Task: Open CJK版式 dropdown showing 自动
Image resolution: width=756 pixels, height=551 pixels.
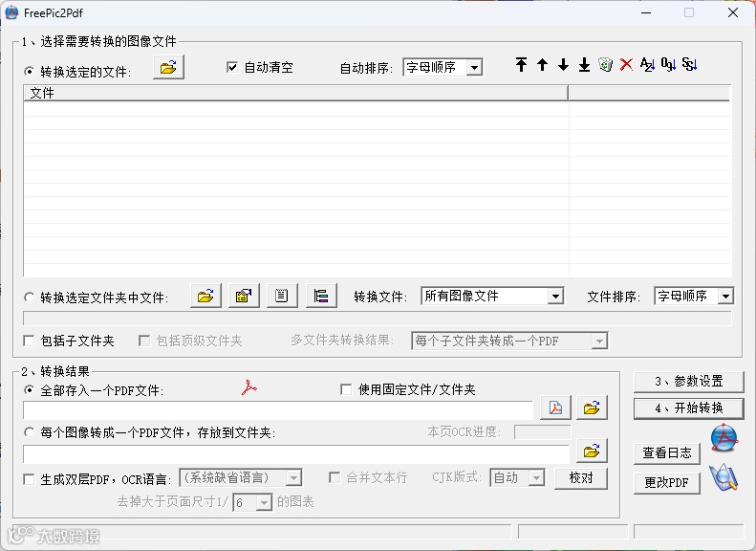Action: tap(517, 477)
